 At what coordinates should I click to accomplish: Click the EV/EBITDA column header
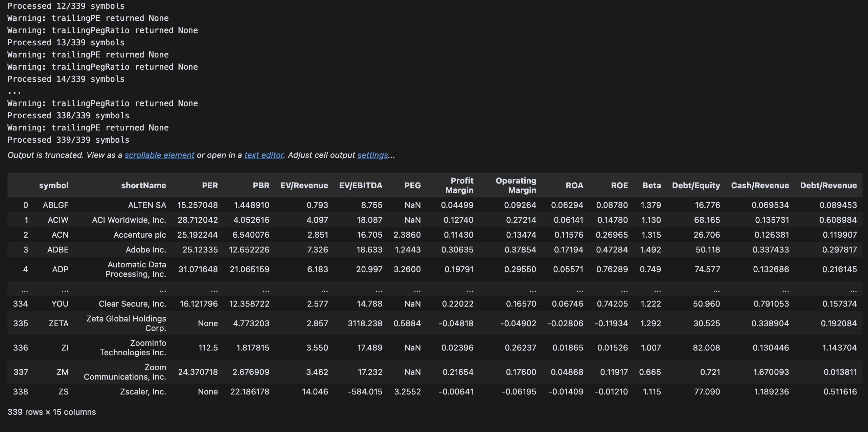tap(360, 186)
